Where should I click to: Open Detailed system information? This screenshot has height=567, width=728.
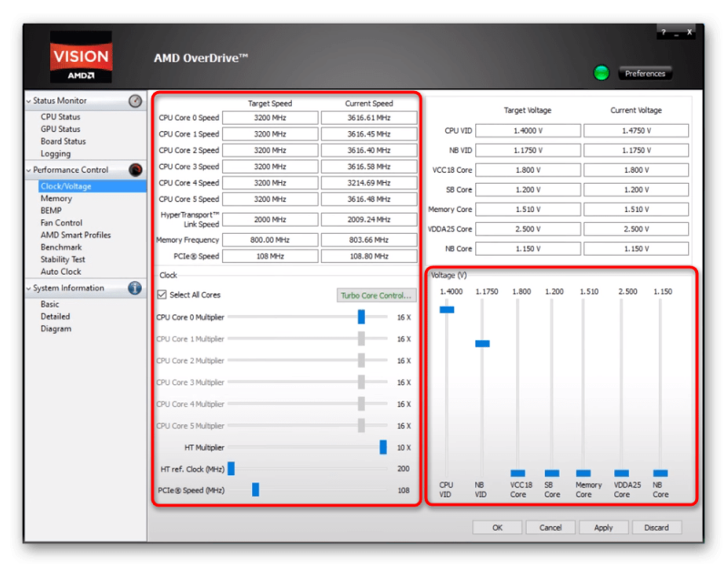[56, 316]
